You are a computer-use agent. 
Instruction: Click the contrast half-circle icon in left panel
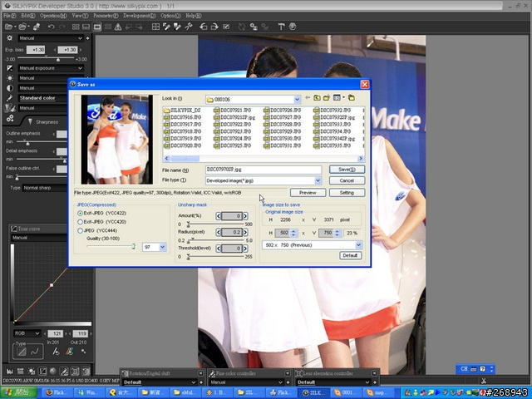[x=9, y=88]
